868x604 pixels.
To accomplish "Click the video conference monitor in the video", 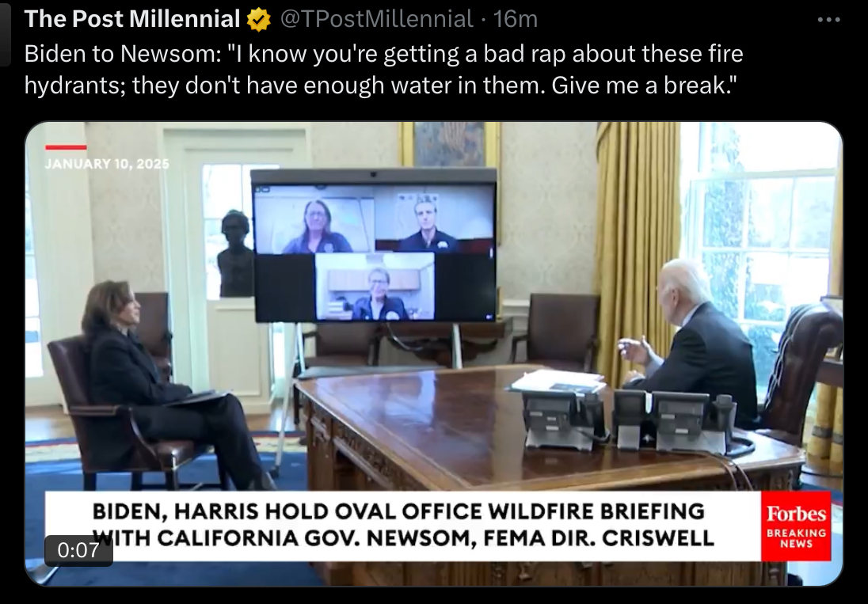I will coord(375,245).
